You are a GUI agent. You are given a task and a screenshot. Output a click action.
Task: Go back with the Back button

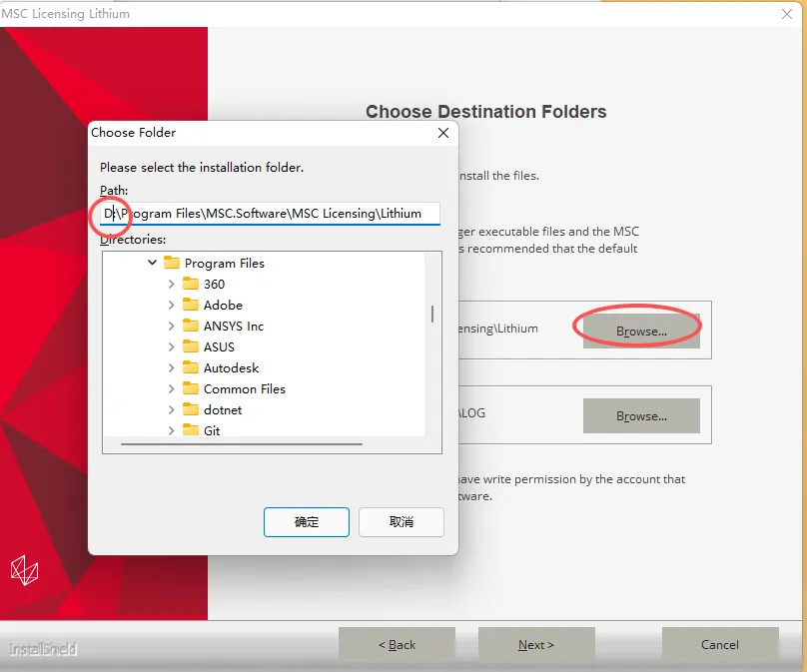[397, 645]
